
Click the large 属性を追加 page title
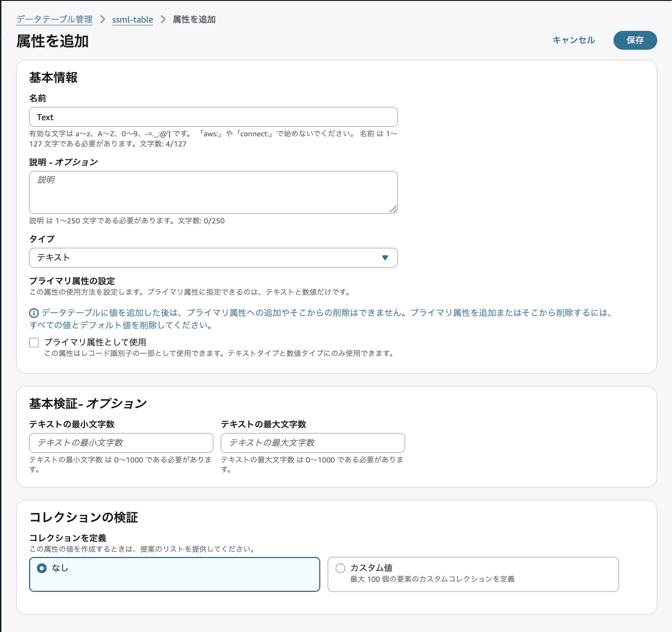coord(53,41)
